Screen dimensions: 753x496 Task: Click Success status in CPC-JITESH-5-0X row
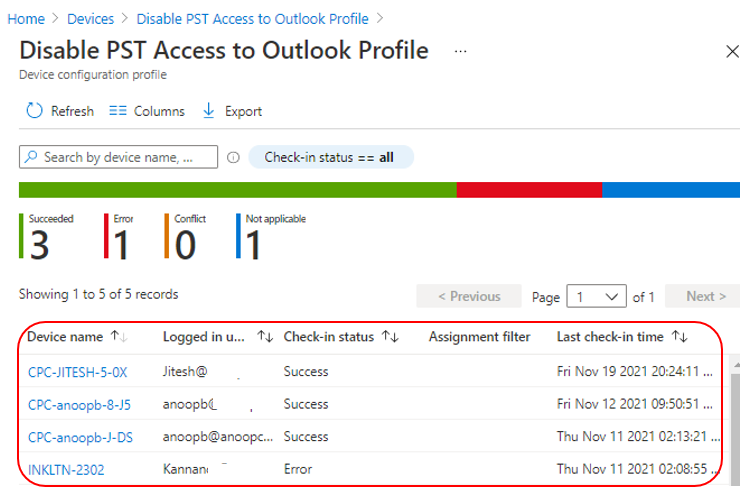(306, 371)
